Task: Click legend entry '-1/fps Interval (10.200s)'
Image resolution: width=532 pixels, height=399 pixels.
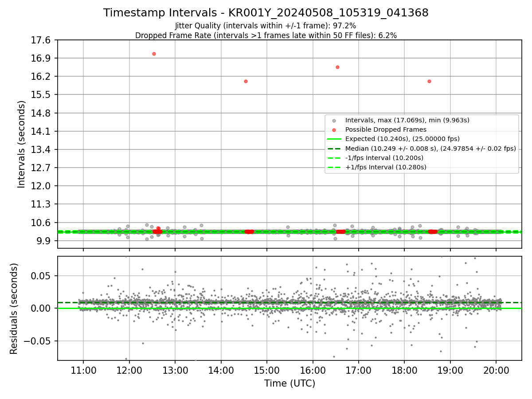Action: [x=384, y=158]
